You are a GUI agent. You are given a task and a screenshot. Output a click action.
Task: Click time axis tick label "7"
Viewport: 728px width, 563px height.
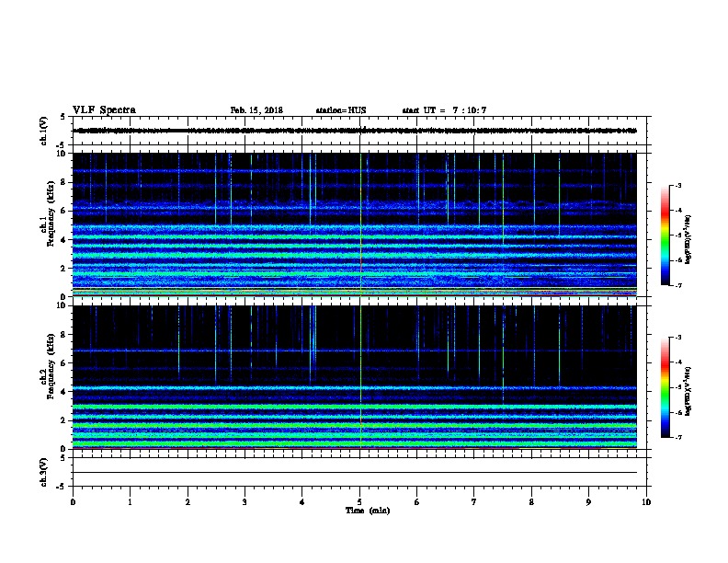pos(474,502)
